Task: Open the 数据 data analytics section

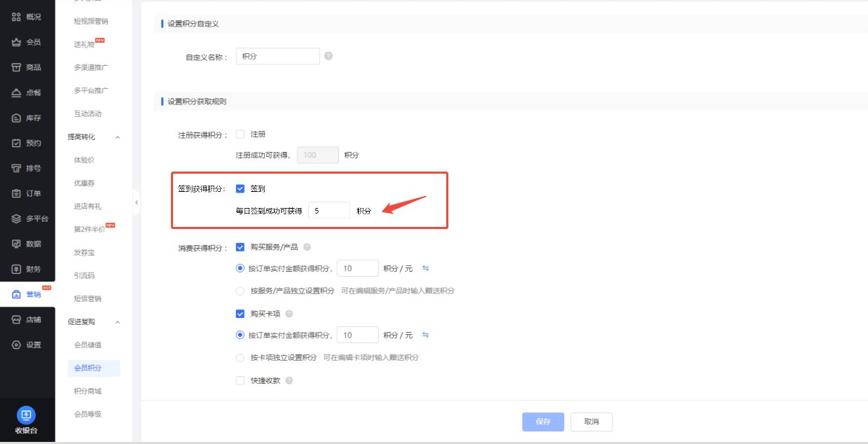Action: point(26,244)
